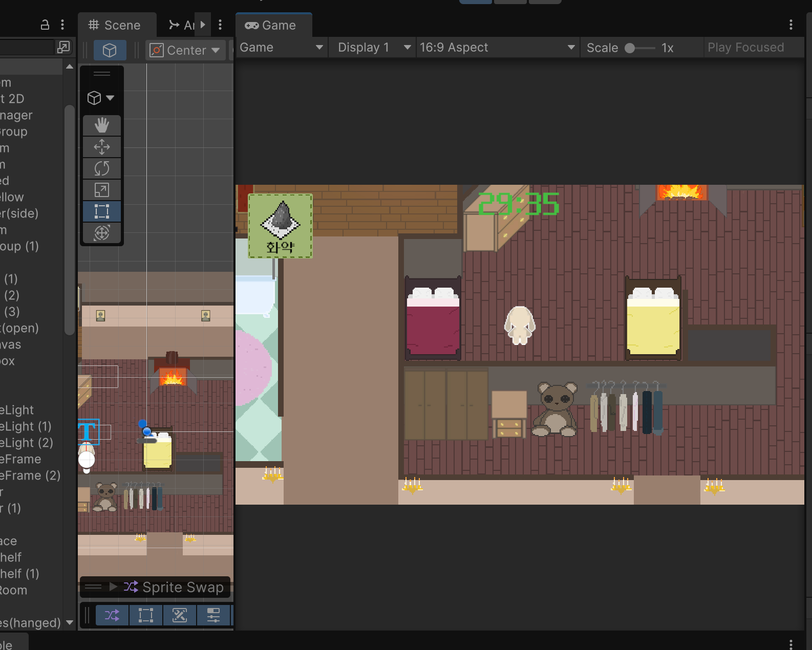The image size is (812, 650).
Task: Select the left portrait frame in Scene view
Action: click(101, 316)
